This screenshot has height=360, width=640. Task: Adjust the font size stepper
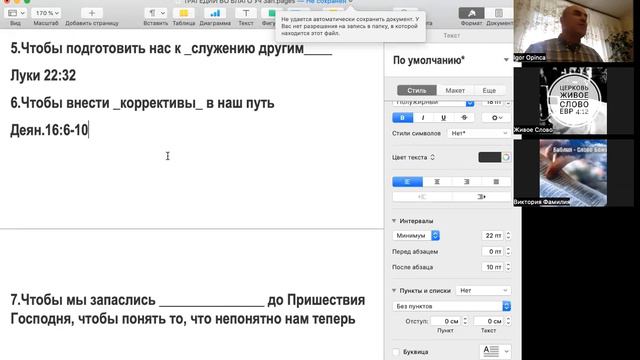point(508,102)
